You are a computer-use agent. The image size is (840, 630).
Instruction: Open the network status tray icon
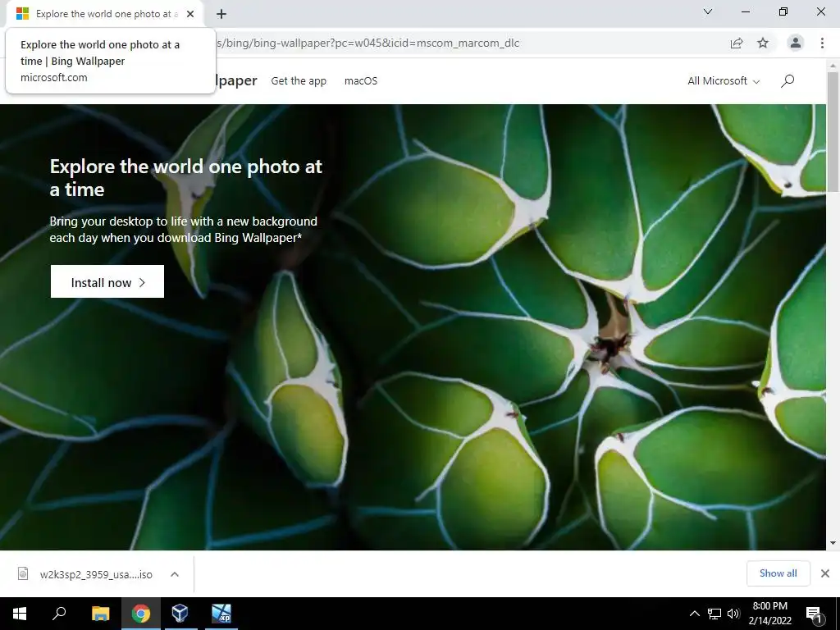(x=714, y=614)
